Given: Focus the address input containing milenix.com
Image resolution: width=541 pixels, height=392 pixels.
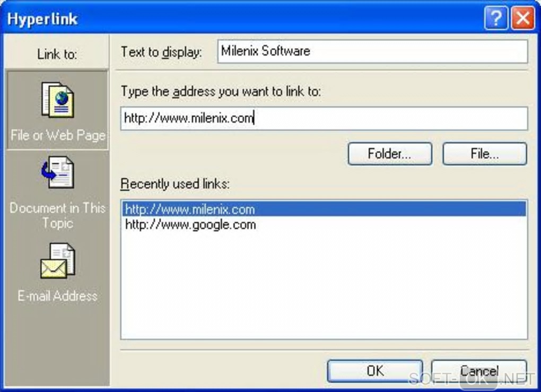Looking at the screenshot, I should (324, 118).
